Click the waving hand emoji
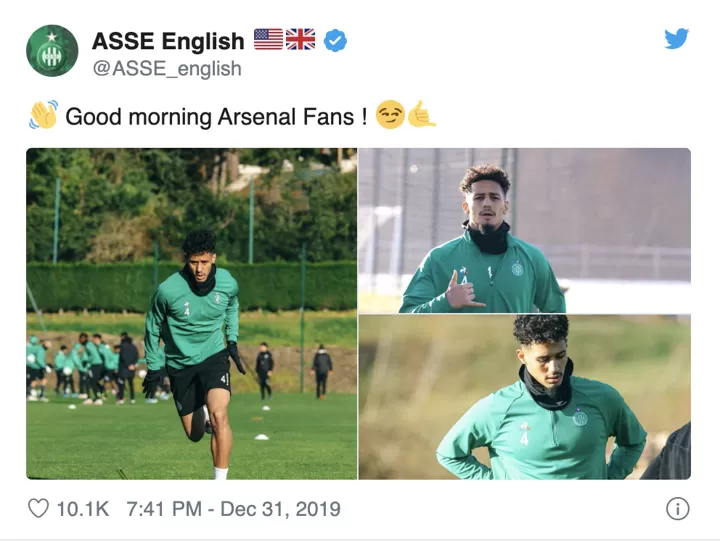Screen dimensions: 720x542 point(43,114)
